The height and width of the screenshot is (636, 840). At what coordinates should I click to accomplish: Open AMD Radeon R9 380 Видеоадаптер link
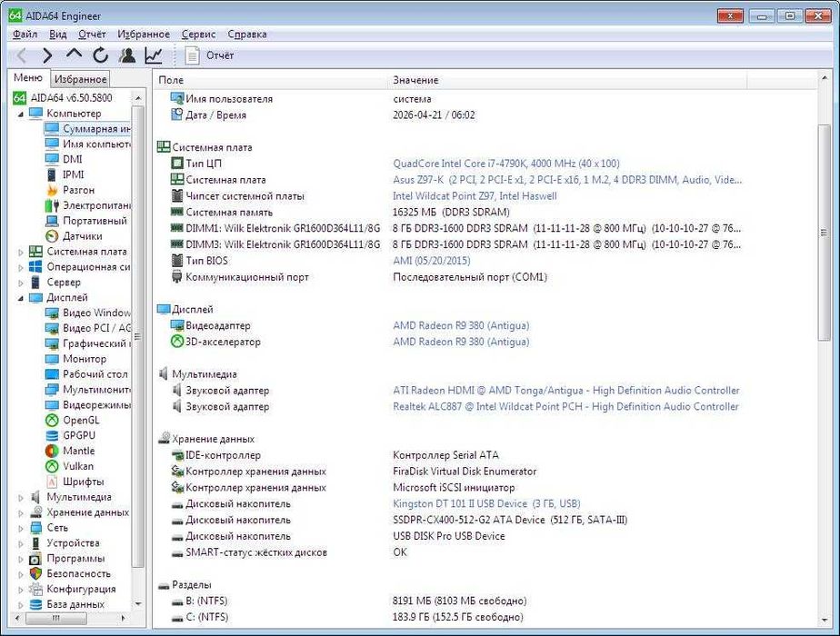pos(461,325)
